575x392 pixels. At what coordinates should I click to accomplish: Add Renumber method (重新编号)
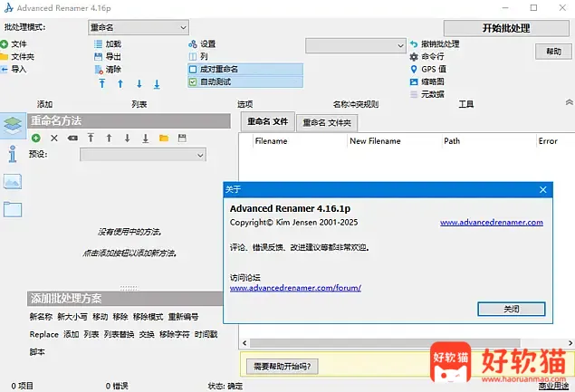[183, 317]
